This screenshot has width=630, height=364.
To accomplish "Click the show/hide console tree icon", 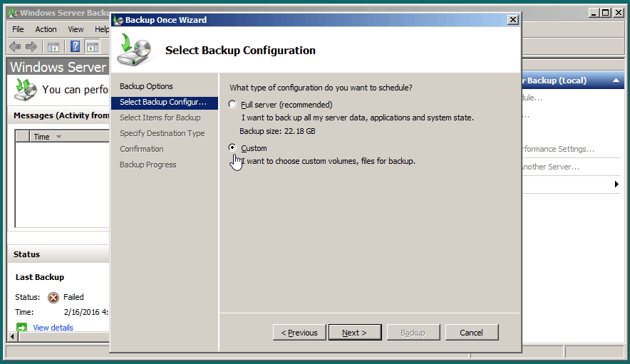I will point(53,47).
